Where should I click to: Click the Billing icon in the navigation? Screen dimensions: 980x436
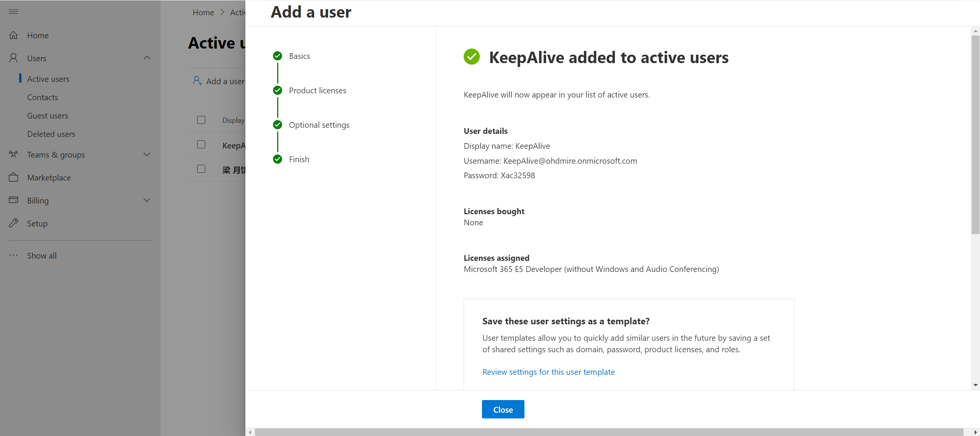tap(13, 200)
